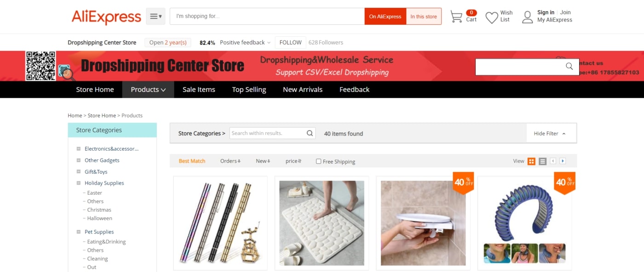Open the Top Selling tab
Viewport: 644px width, 272px height.
coord(249,90)
